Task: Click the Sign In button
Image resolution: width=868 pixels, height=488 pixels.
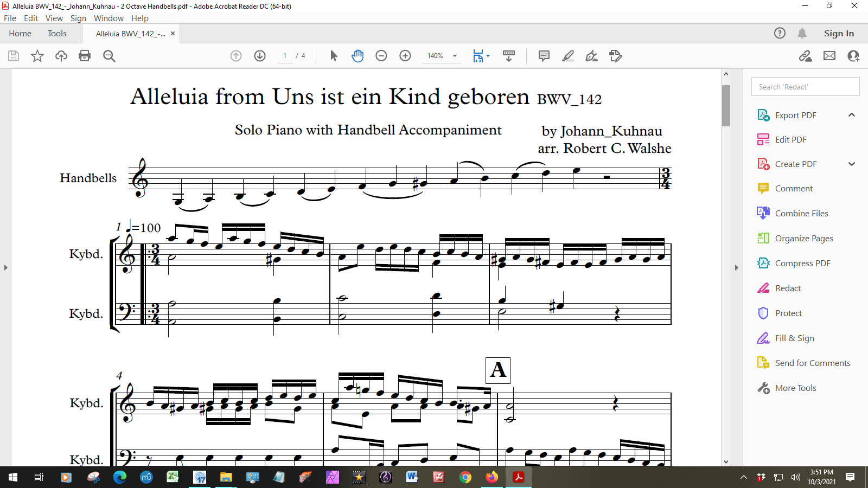Action: [x=839, y=33]
